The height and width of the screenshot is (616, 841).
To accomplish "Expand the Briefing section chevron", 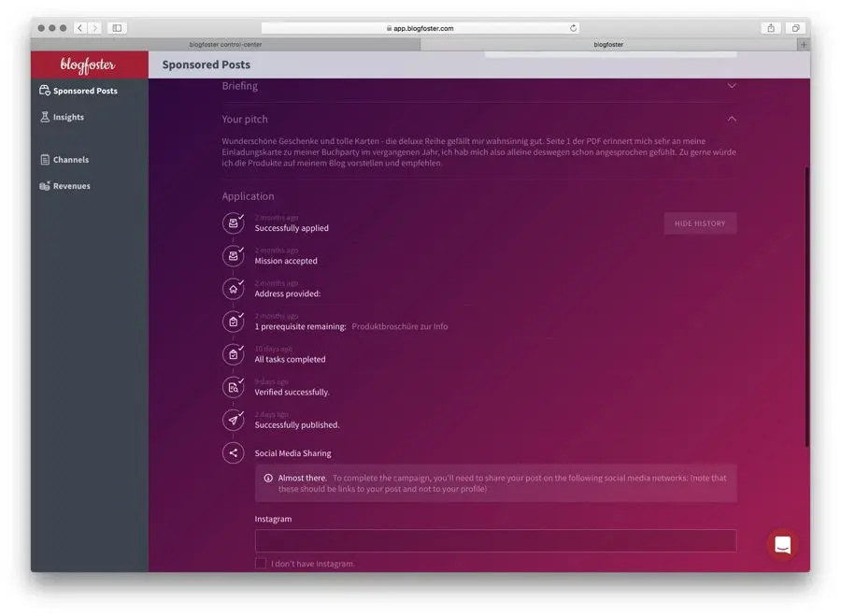I will (732, 86).
